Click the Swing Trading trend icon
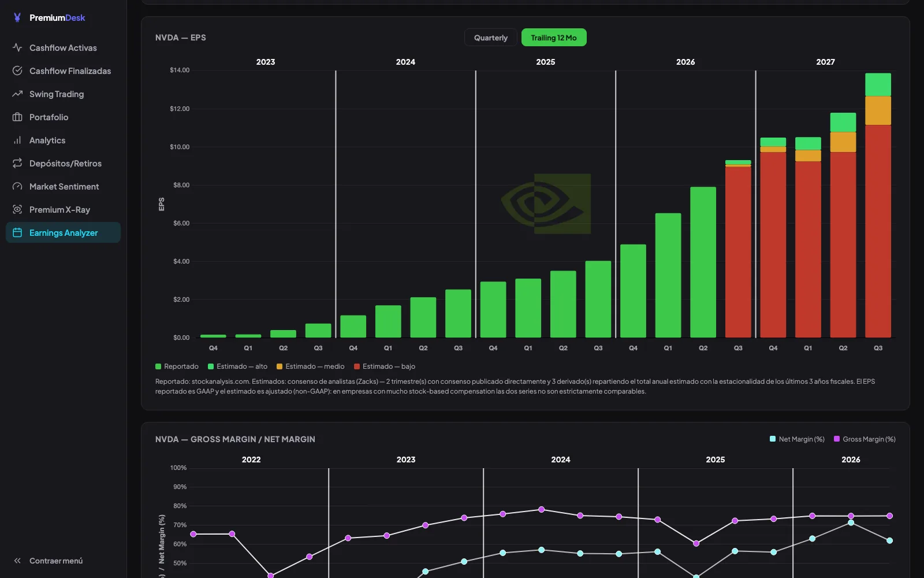 click(17, 94)
